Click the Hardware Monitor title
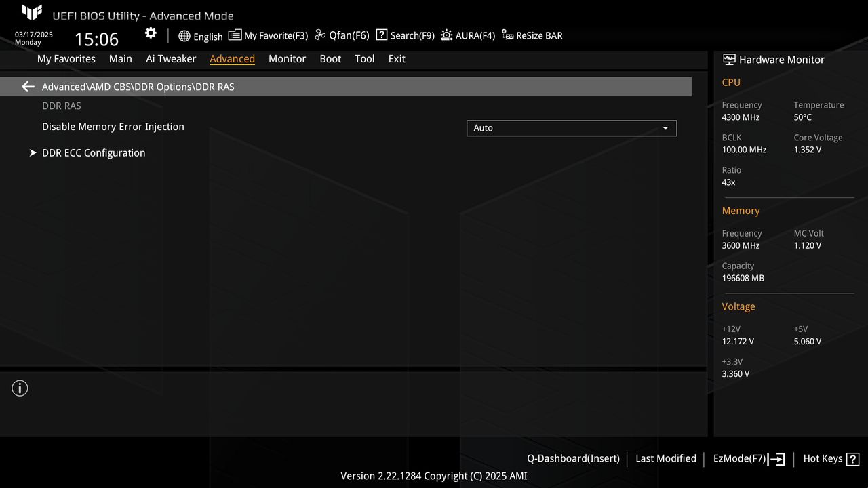868x488 pixels. point(782,60)
